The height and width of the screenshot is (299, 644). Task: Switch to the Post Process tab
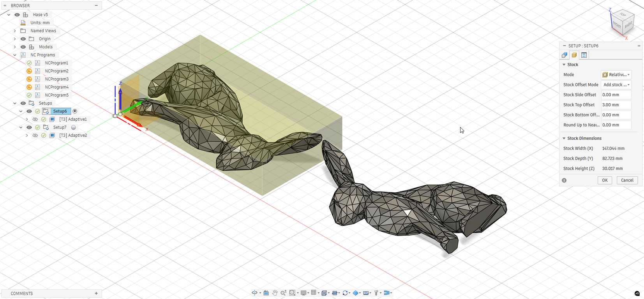point(584,55)
